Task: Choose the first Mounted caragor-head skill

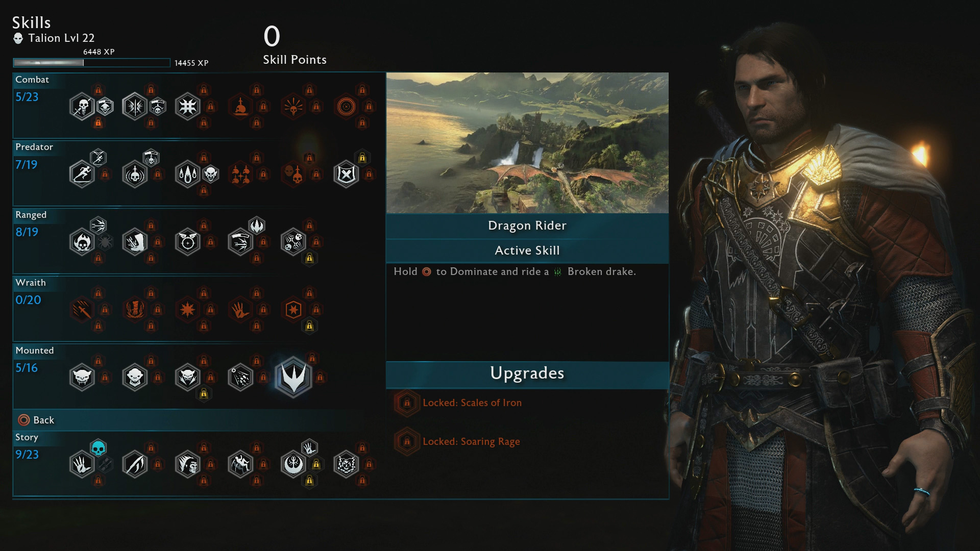Action: pyautogui.click(x=82, y=378)
